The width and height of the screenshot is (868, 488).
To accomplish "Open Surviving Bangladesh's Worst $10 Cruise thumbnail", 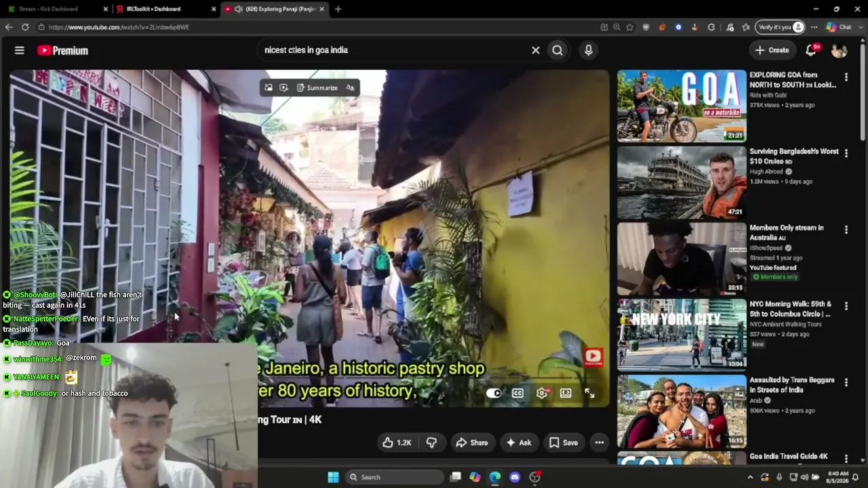I will 682,182.
